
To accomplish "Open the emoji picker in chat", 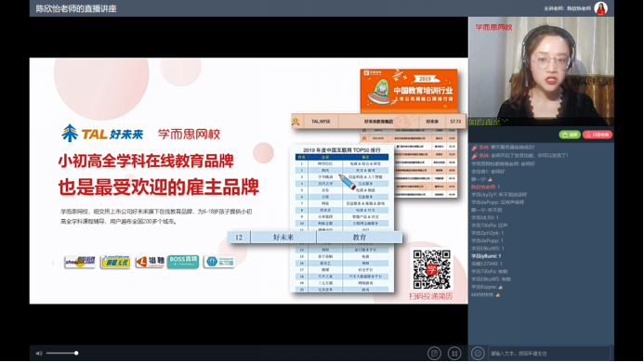I will pyautogui.click(x=478, y=353).
